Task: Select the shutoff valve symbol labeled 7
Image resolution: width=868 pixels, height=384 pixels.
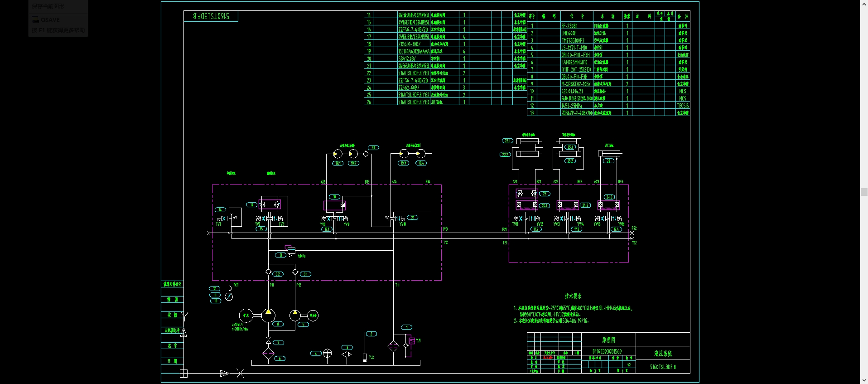Action: click(x=268, y=340)
